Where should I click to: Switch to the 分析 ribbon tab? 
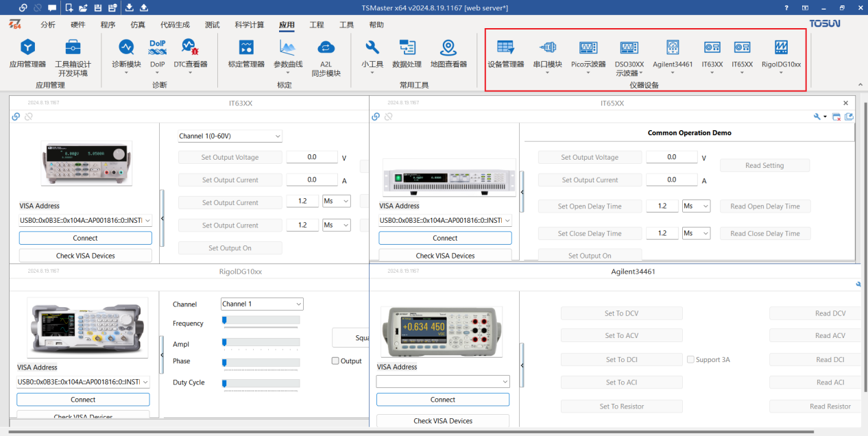[48, 25]
